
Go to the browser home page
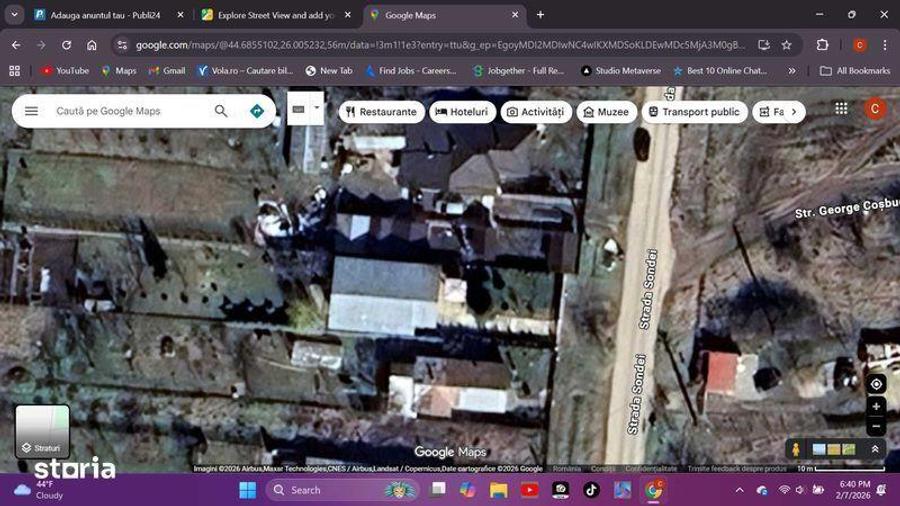coord(92,45)
